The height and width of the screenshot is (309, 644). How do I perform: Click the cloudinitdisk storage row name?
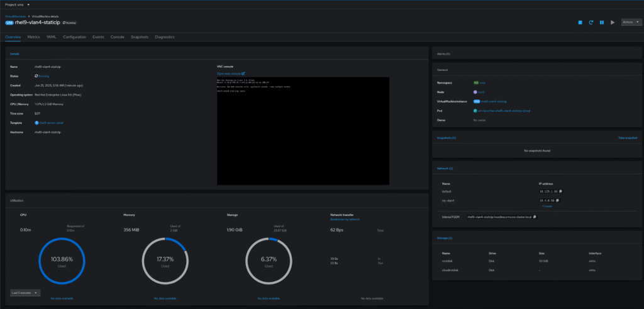point(450,270)
